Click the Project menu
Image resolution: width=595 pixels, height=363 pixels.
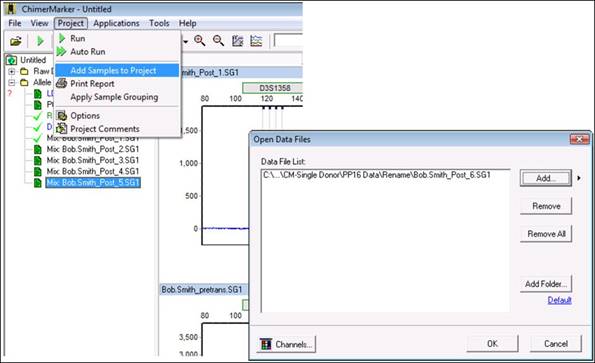click(x=71, y=23)
